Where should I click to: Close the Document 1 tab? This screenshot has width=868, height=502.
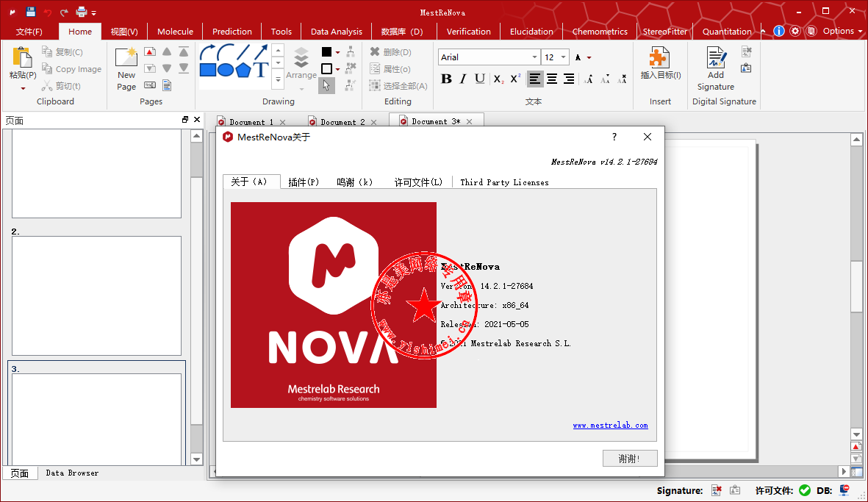[x=282, y=122]
